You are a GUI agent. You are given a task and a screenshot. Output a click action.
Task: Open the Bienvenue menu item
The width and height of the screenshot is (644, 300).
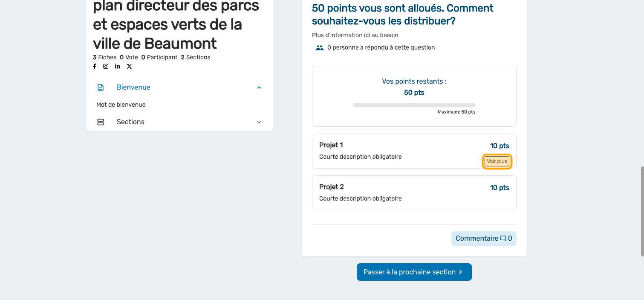tap(133, 87)
